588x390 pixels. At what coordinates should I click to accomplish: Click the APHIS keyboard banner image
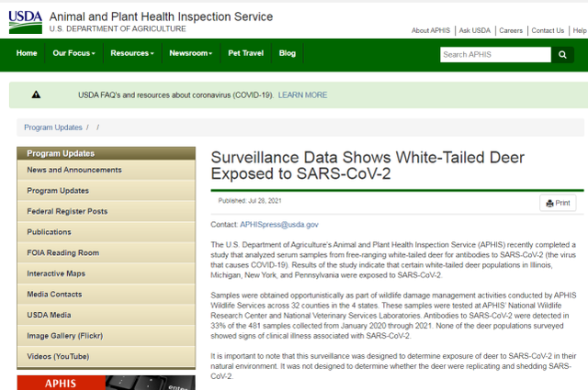[x=107, y=383]
